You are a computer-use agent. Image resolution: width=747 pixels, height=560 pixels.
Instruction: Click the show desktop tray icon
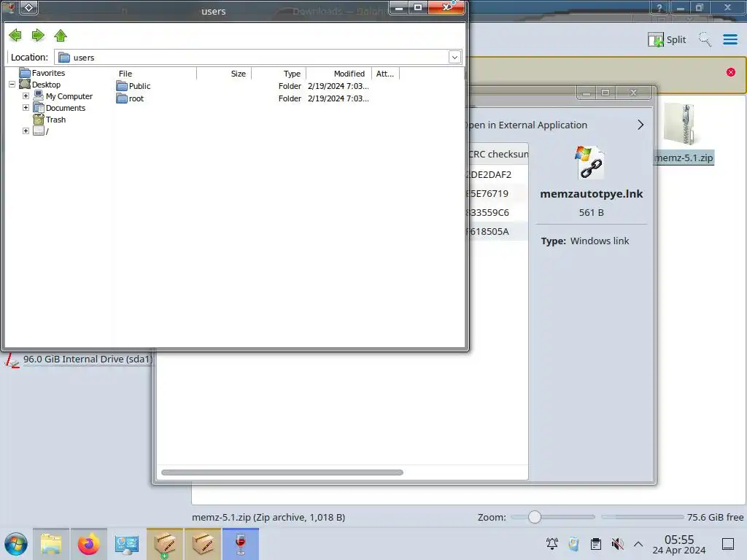click(728, 544)
